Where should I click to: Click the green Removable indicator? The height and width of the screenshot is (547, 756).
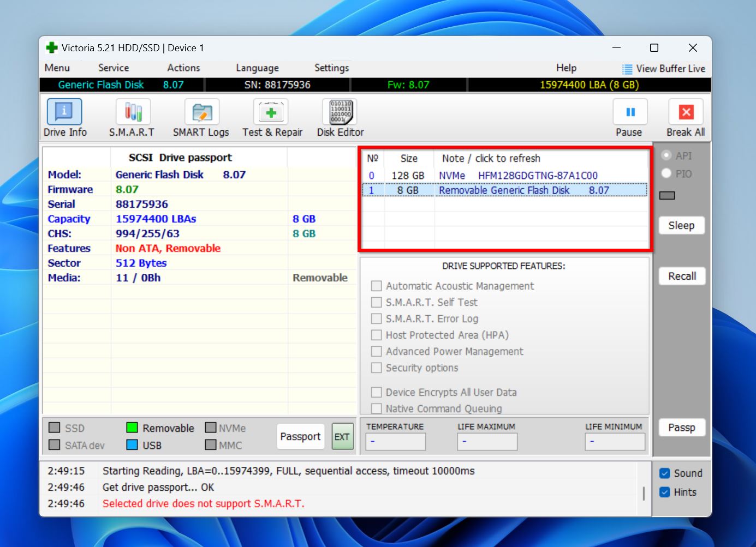click(132, 428)
